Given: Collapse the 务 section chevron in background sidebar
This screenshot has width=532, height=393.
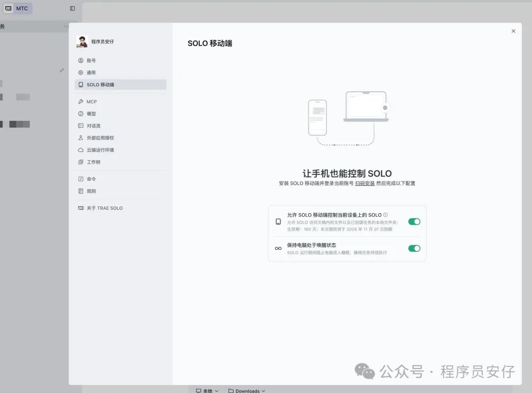Looking at the screenshot, I should [65, 27].
